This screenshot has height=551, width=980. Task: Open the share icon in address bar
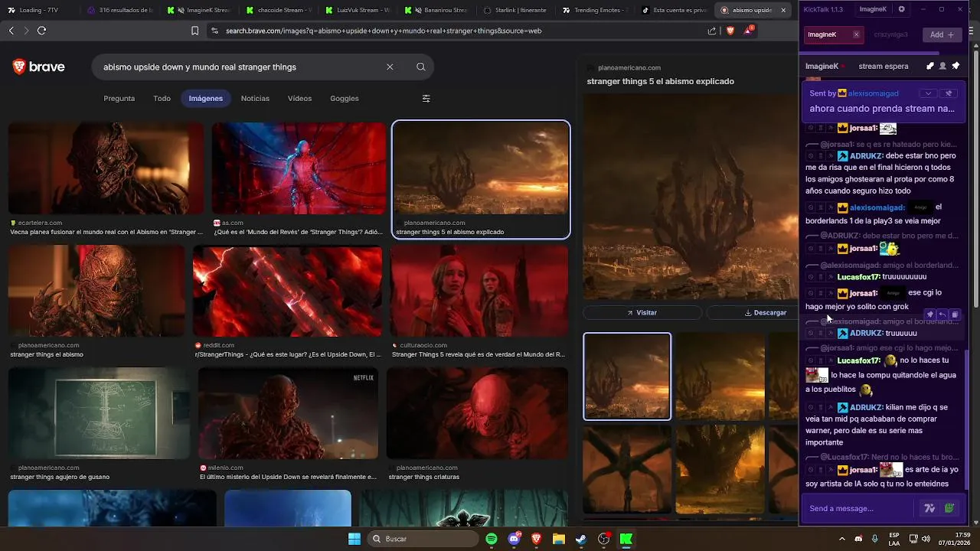pos(712,31)
